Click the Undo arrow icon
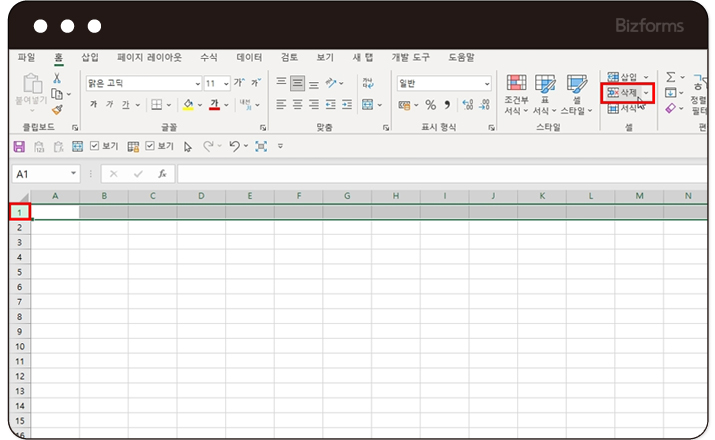Viewport: 715px width, 440px height. point(234,146)
